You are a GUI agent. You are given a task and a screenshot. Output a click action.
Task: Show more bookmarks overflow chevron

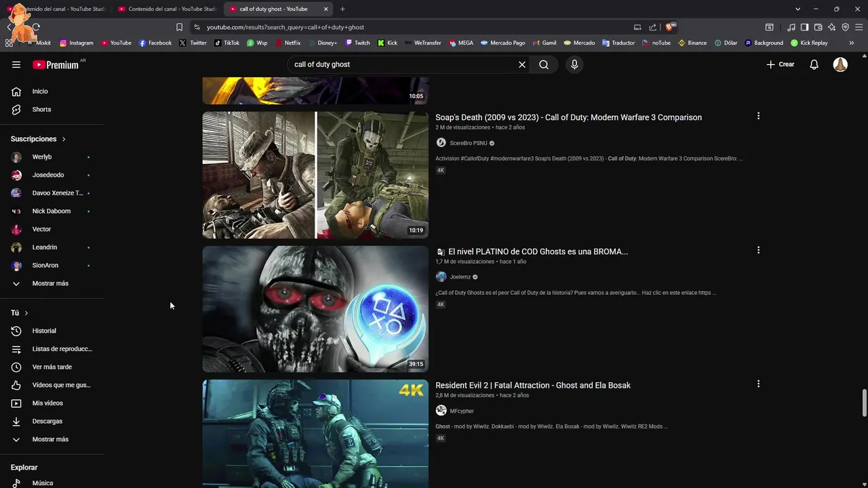click(x=852, y=43)
